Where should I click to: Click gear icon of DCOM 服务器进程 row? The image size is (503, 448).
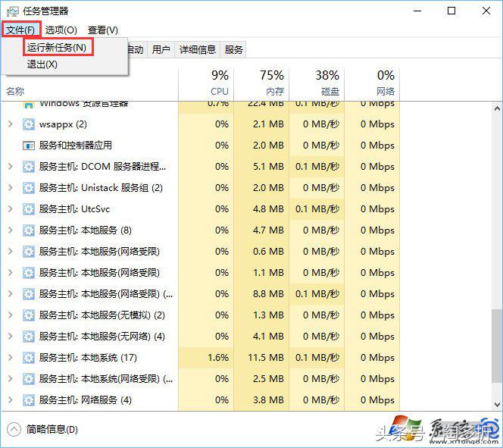coord(29,166)
